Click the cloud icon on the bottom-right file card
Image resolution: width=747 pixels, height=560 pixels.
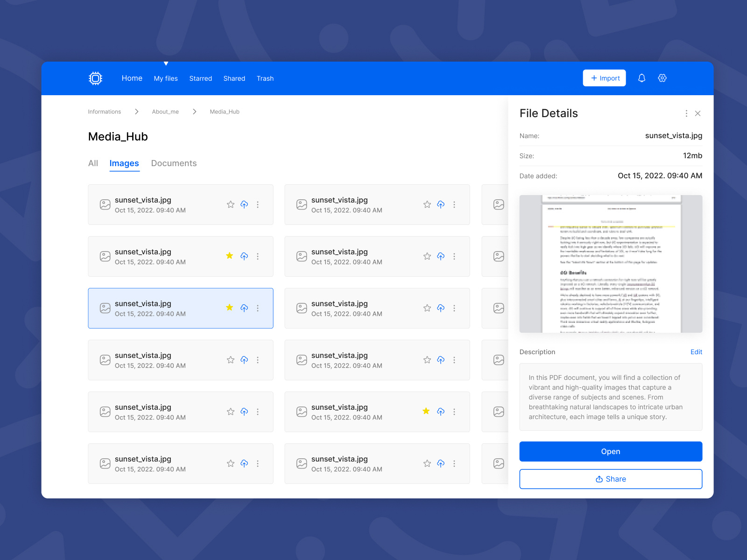(441, 463)
